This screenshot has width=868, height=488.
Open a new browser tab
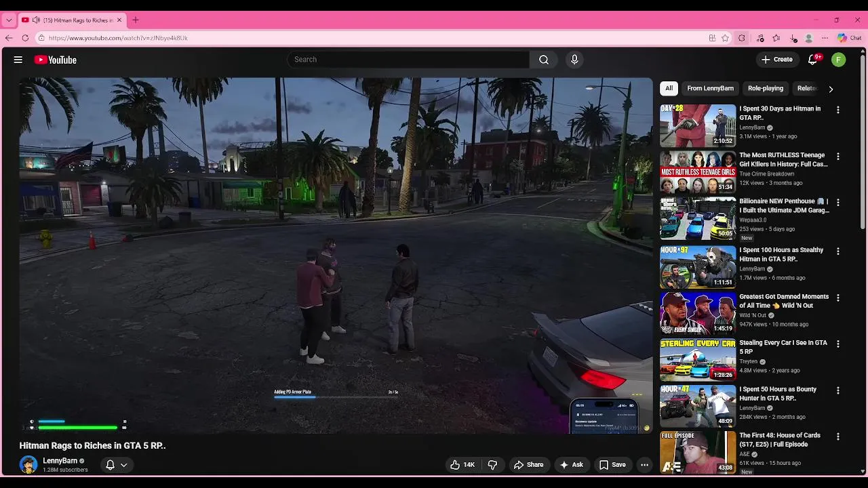pos(135,20)
